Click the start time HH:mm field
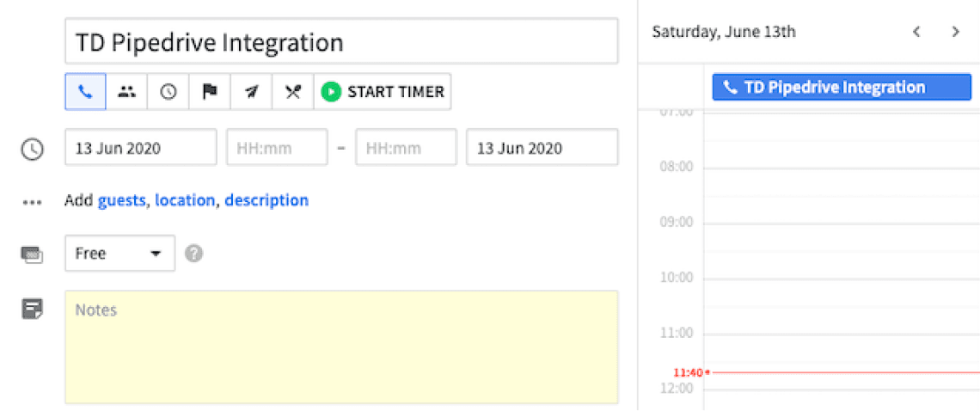 tap(277, 148)
